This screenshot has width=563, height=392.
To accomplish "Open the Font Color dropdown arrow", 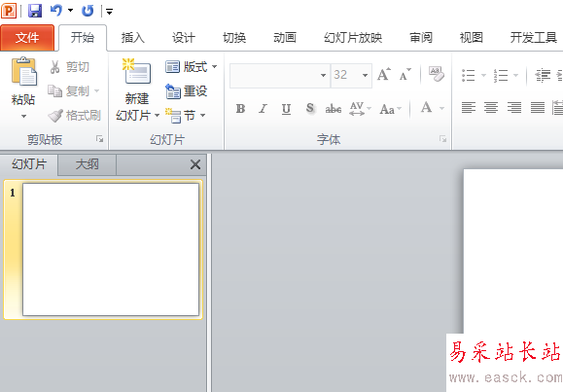I will (441, 108).
